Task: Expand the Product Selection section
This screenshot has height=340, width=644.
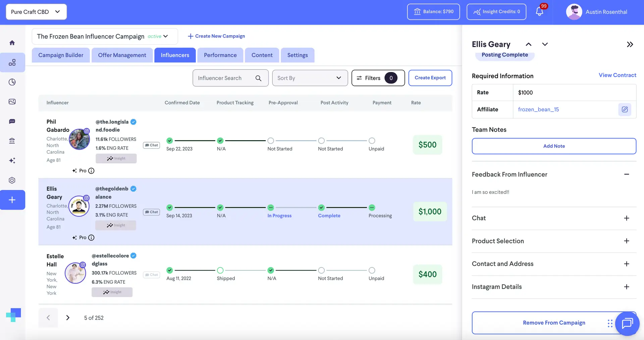Action: coord(626,241)
